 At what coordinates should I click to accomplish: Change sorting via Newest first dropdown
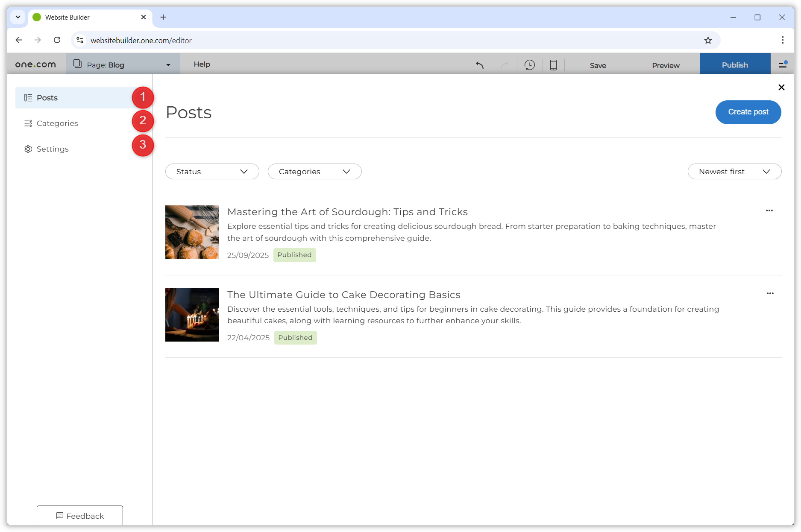point(734,171)
